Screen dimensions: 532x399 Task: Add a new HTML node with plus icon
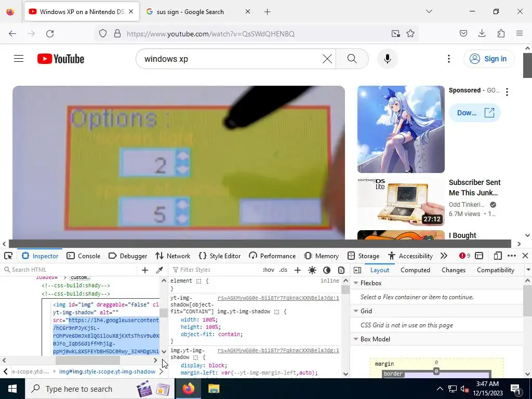pos(145,270)
